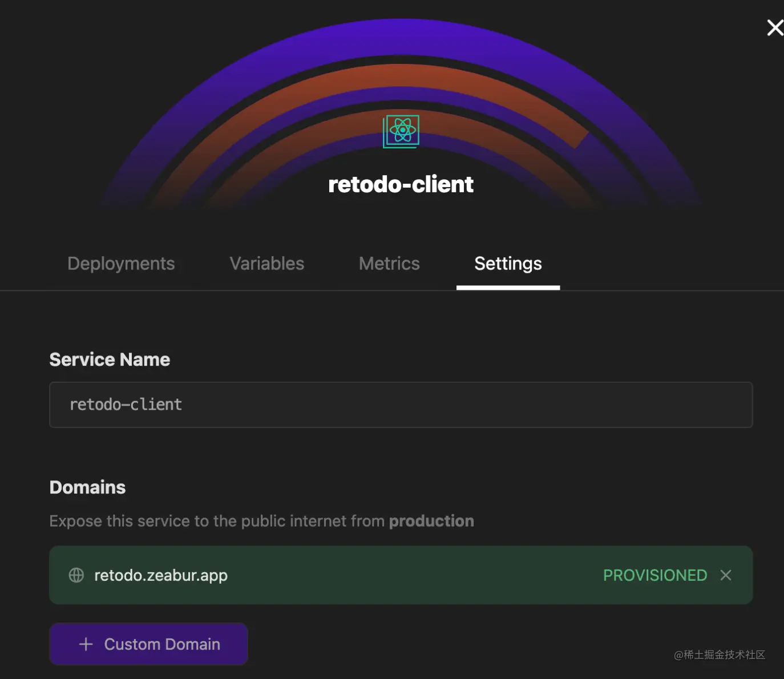Click the Domains section heading

coord(87,487)
